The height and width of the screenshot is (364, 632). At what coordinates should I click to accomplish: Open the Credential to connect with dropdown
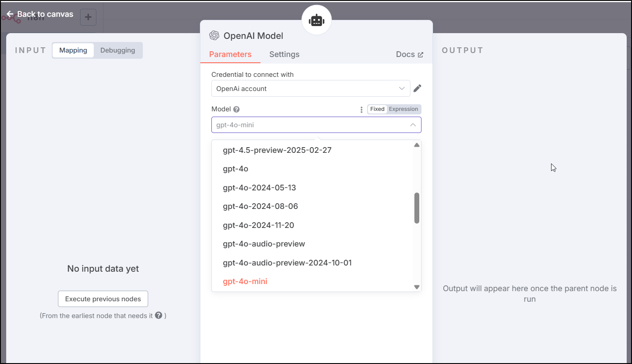311,88
